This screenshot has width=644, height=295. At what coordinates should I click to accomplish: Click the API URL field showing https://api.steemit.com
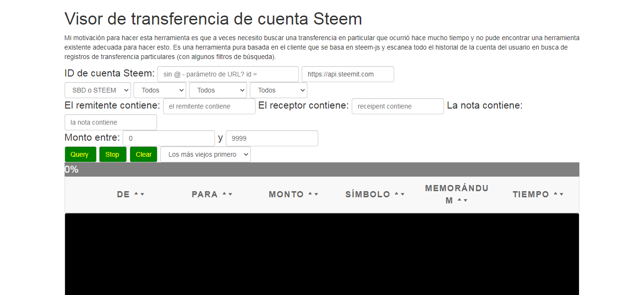[348, 74]
